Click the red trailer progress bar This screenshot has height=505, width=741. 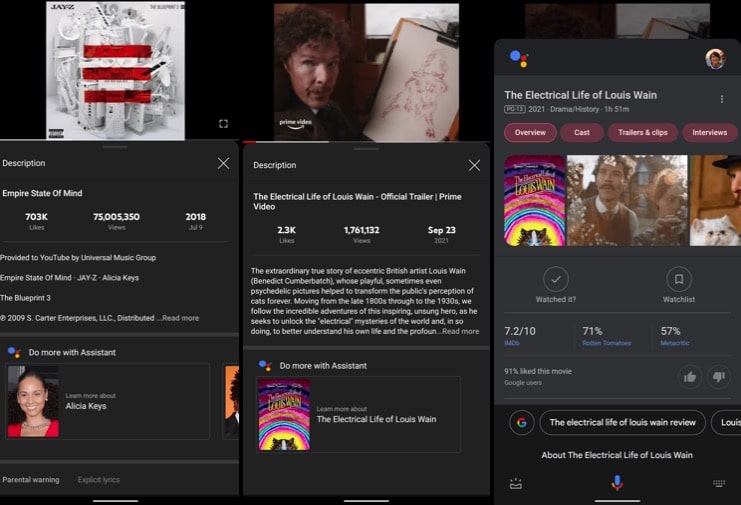(x=250, y=142)
